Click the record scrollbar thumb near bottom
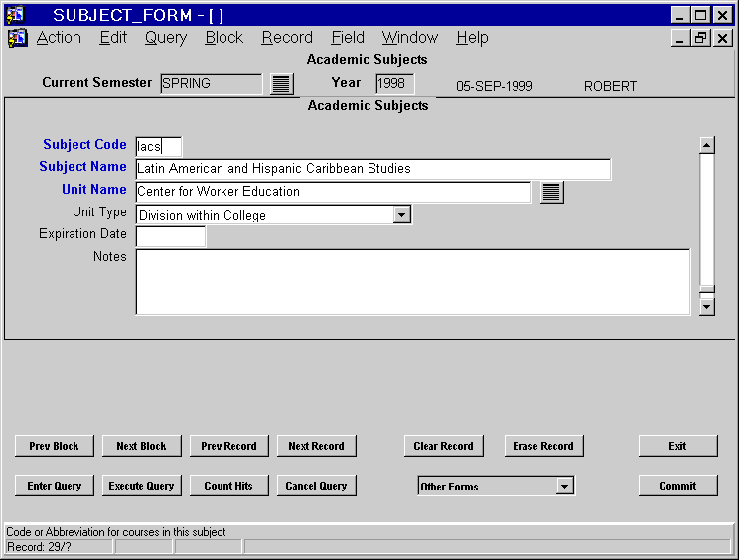 pyautogui.click(x=706, y=289)
